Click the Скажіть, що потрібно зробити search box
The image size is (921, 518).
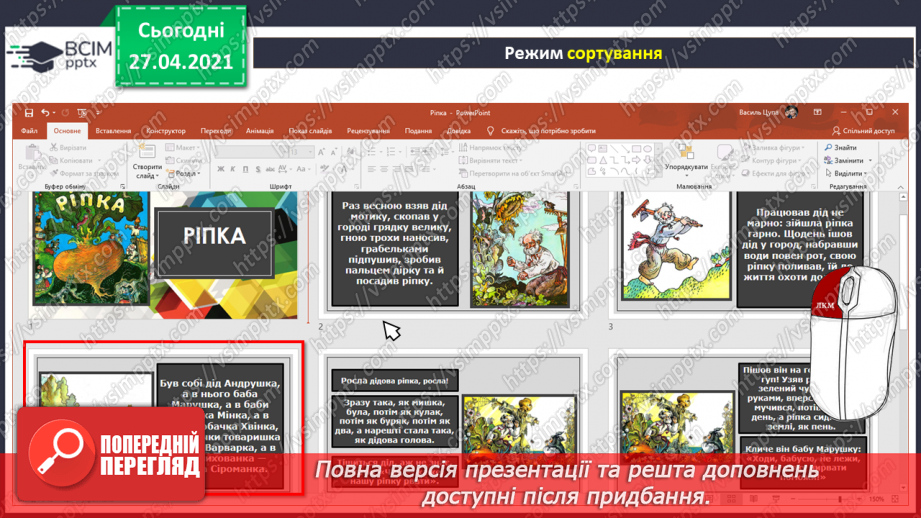(542, 131)
